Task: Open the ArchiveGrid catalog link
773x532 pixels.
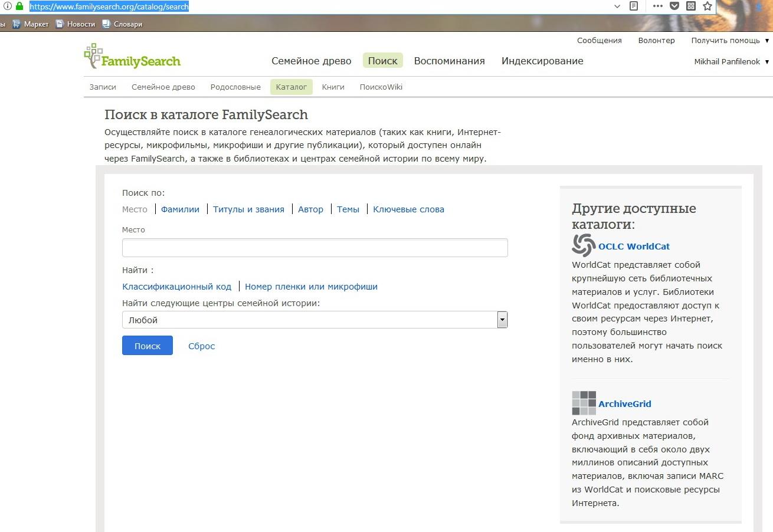Action: (624, 404)
